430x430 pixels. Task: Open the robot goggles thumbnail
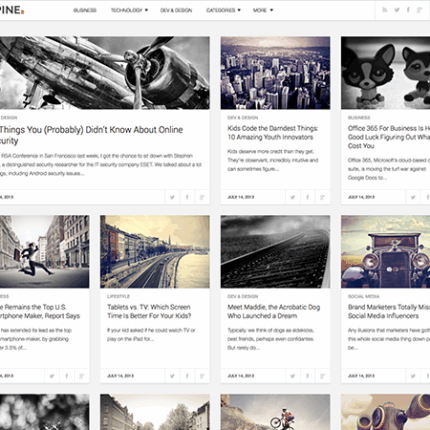(385, 412)
